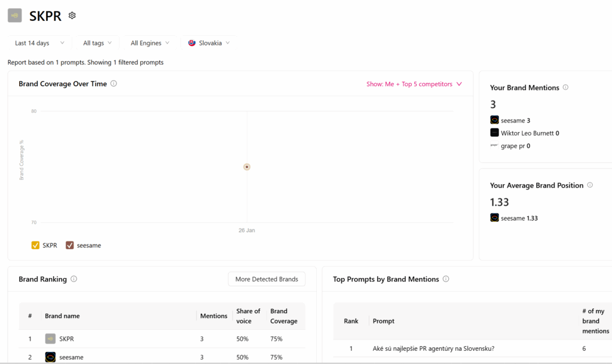The image size is (612, 364).
Task: Open the All Engines dropdown
Action: coord(150,43)
